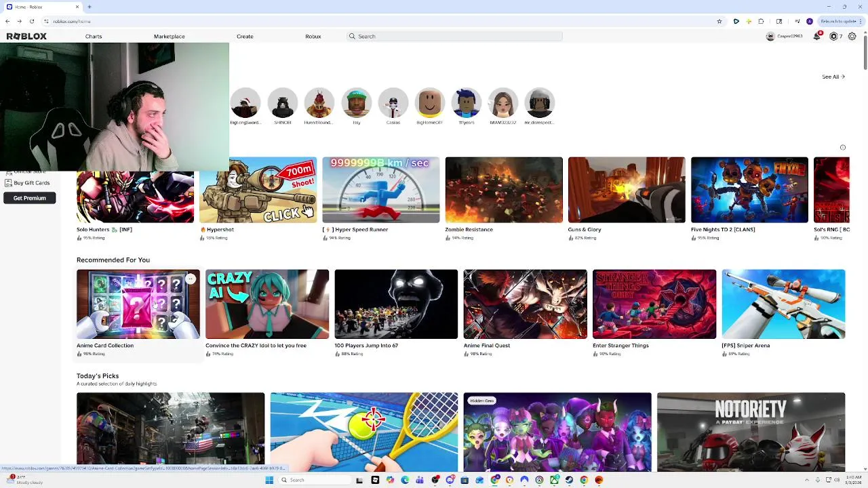This screenshot has width=868, height=488.
Task: Open Hypershot game thumbnail
Action: [x=258, y=190]
